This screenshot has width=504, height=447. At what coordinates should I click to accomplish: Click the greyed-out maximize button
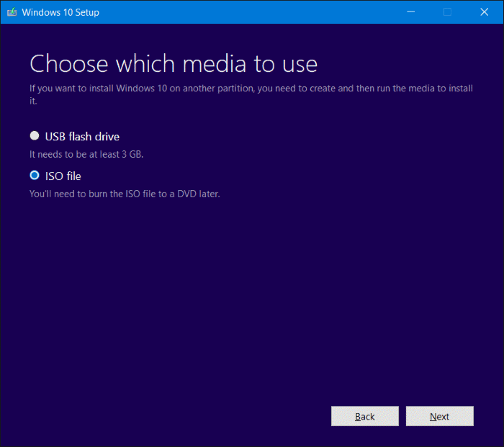[447, 12]
